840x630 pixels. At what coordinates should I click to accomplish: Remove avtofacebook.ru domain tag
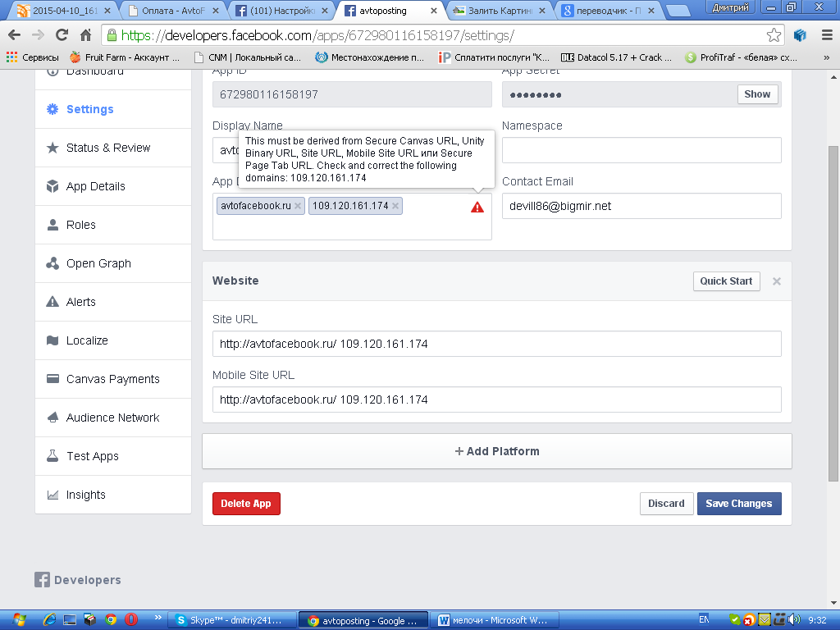pyautogui.click(x=298, y=206)
